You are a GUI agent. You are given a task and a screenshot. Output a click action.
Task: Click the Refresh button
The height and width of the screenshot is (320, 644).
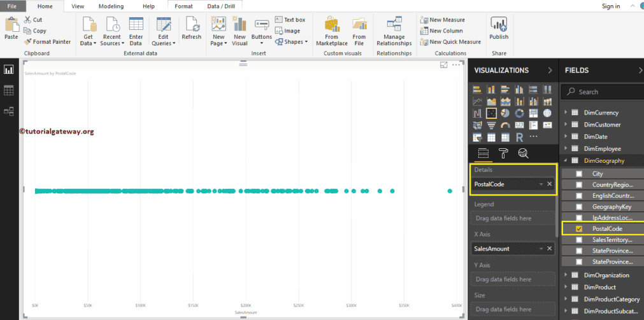191,28
